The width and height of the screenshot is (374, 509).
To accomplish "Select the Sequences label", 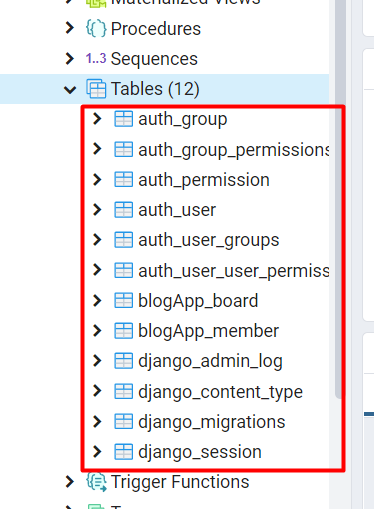I will coord(154,59).
